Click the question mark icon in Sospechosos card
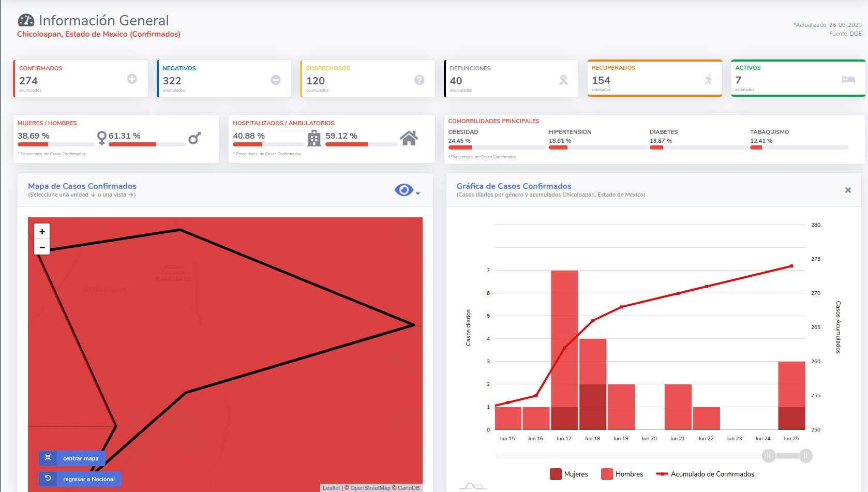This screenshot has width=868, height=492. point(420,80)
